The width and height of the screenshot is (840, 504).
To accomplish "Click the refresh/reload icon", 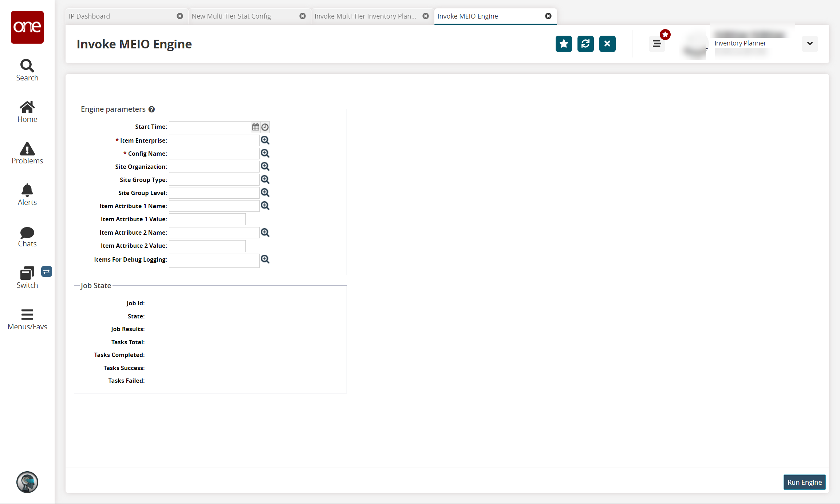I will pos(585,43).
